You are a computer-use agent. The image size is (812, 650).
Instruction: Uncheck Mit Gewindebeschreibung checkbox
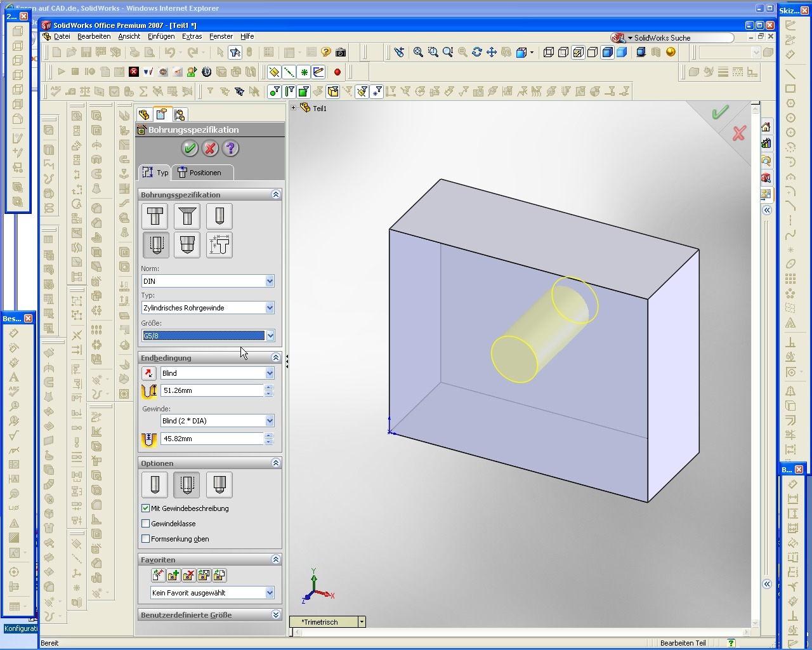pos(146,508)
